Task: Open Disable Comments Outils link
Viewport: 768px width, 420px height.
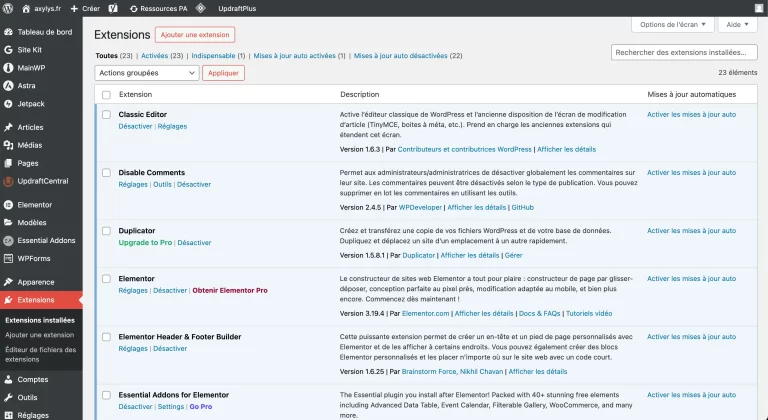Action: pyautogui.click(x=162, y=185)
